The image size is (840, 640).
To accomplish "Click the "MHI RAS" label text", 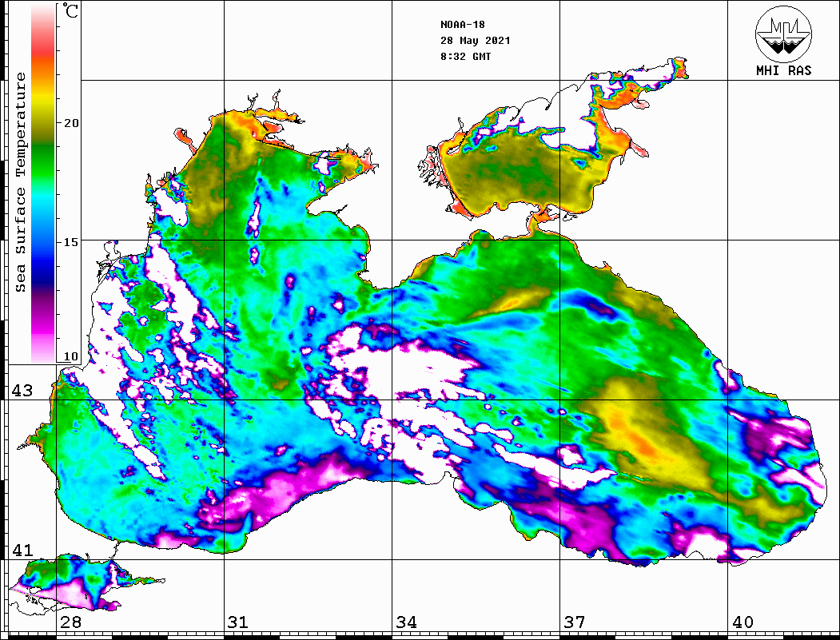I will pos(784,70).
